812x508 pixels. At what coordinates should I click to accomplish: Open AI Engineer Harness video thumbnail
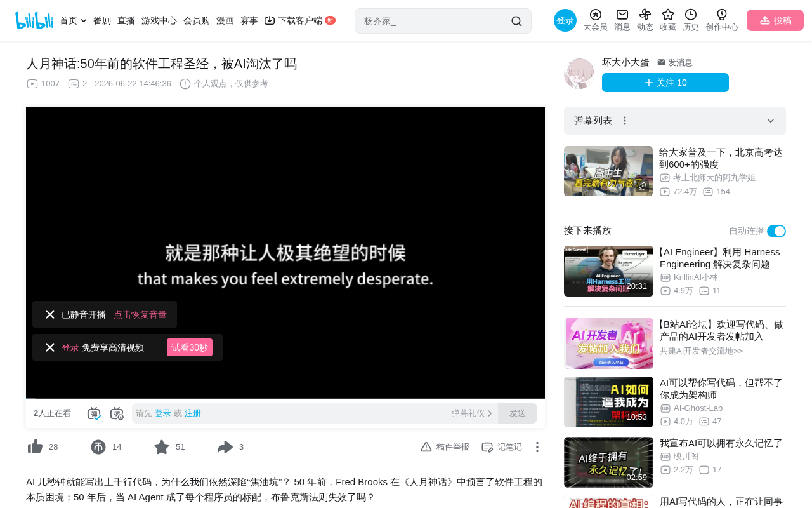[608, 271]
